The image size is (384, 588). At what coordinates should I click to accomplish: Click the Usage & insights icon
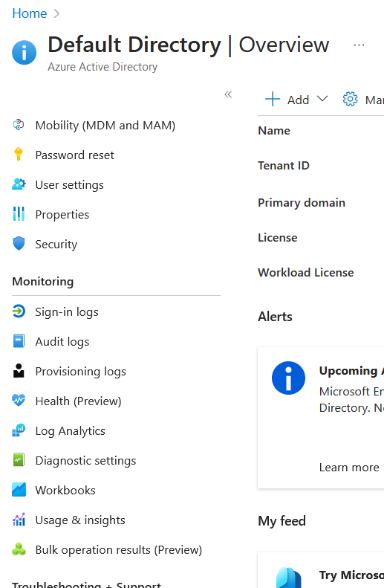pos(19,520)
